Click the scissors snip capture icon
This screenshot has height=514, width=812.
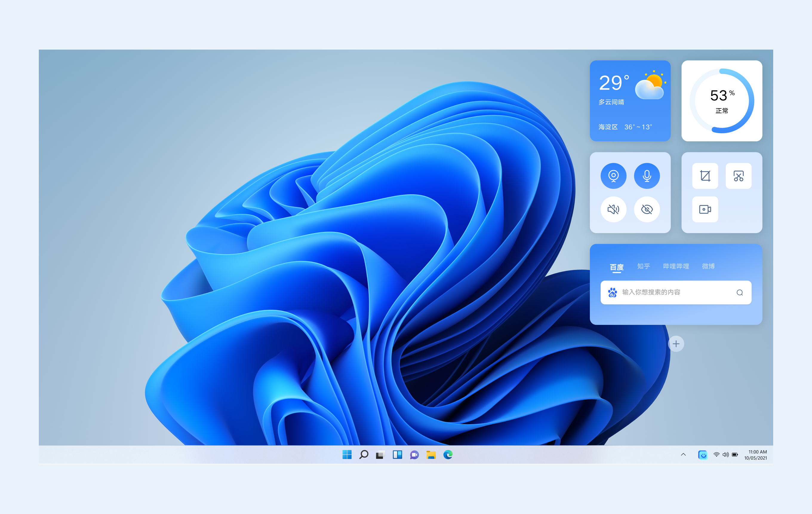click(738, 176)
